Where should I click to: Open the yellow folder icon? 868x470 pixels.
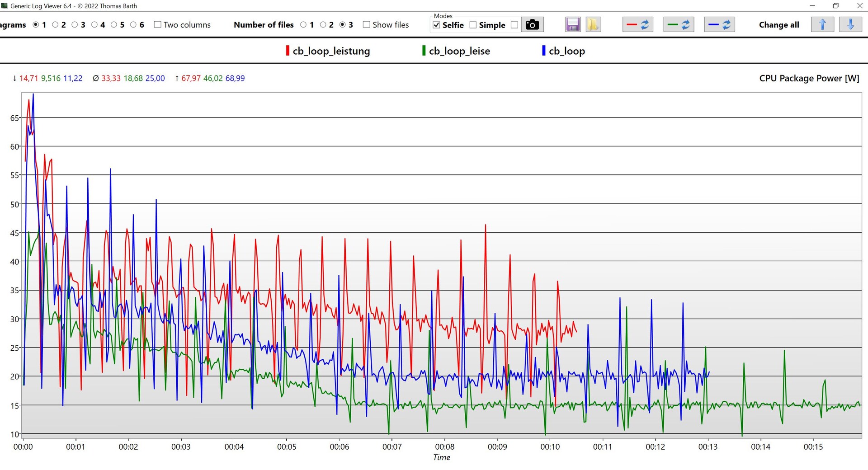pos(593,25)
